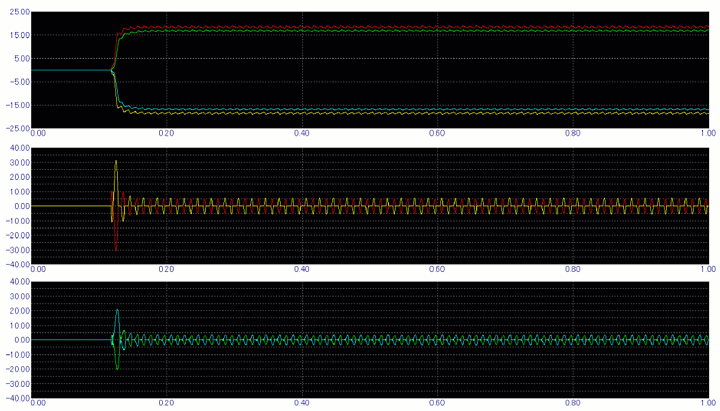Click the 30.00 label on middle plot's y-axis
The image size is (720, 411).
click(19, 163)
